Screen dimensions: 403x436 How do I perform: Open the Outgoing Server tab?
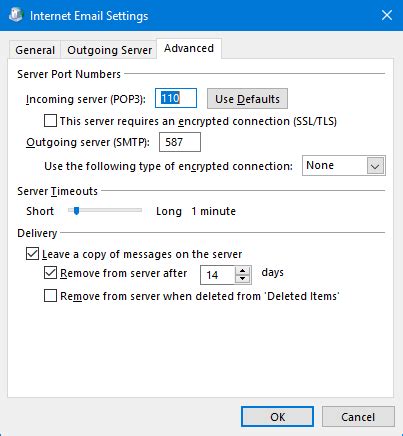[109, 50]
